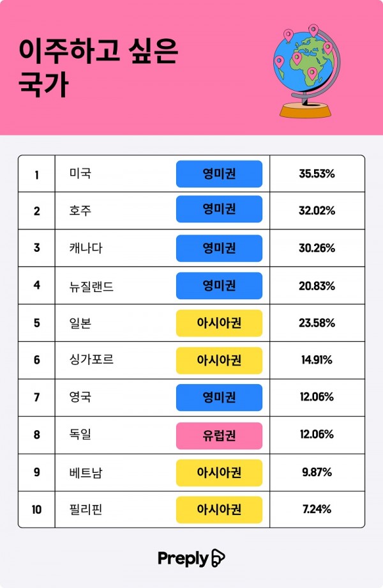Viewport: 383px width, 588px height.
Task: Click the 영미권 tag beside 영국
Action: pos(219,398)
